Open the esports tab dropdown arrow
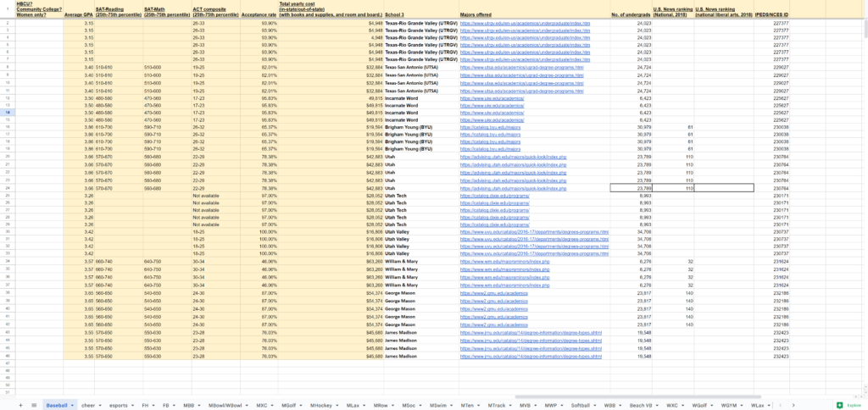This screenshot has height=410, width=868. click(x=133, y=406)
